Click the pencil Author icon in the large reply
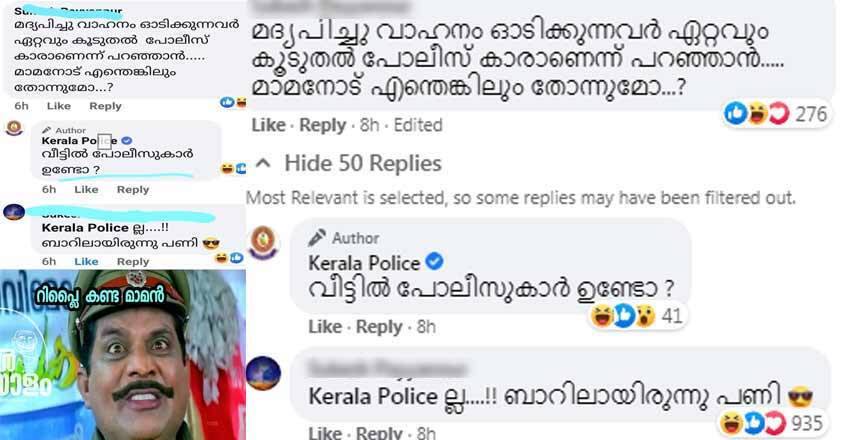This screenshot has width=845, height=440. coord(317,237)
